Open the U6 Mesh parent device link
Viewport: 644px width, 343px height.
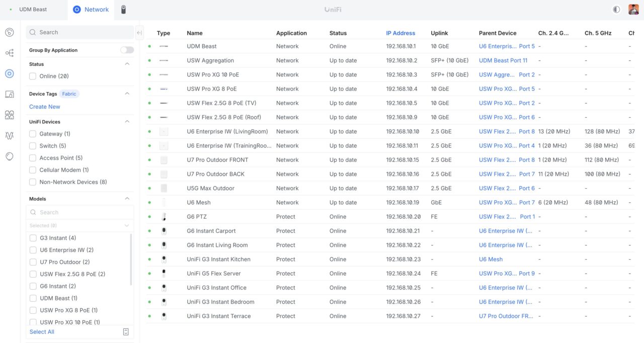[x=491, y=259]
